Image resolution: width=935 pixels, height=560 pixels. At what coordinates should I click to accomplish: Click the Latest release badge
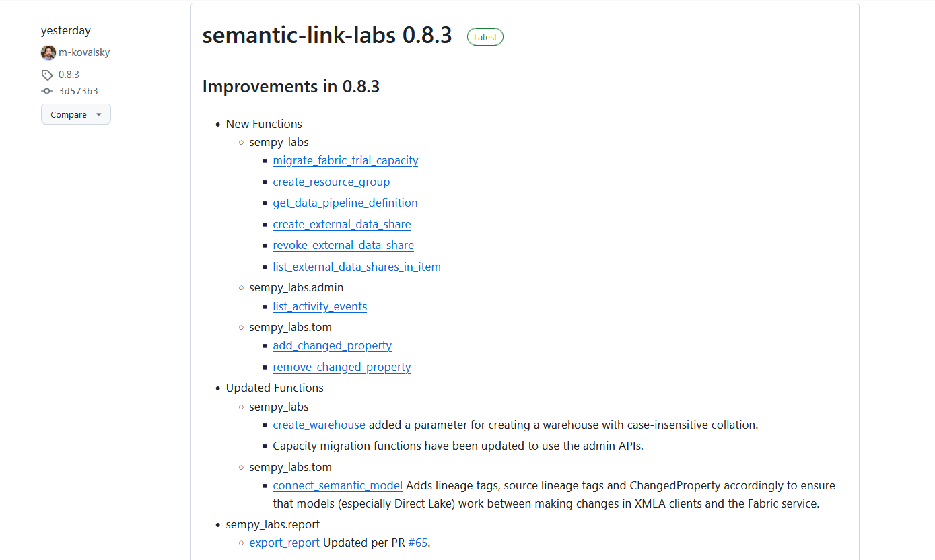click(485, 37)
